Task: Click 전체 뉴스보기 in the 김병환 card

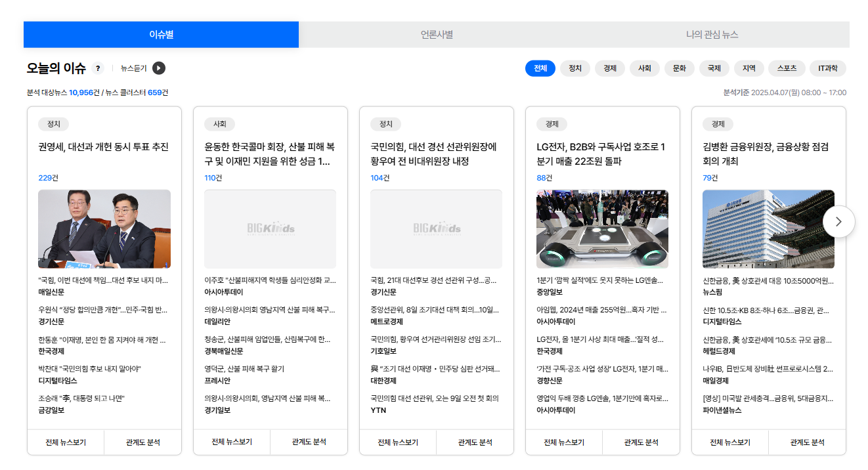Action: tap(730, 442)
